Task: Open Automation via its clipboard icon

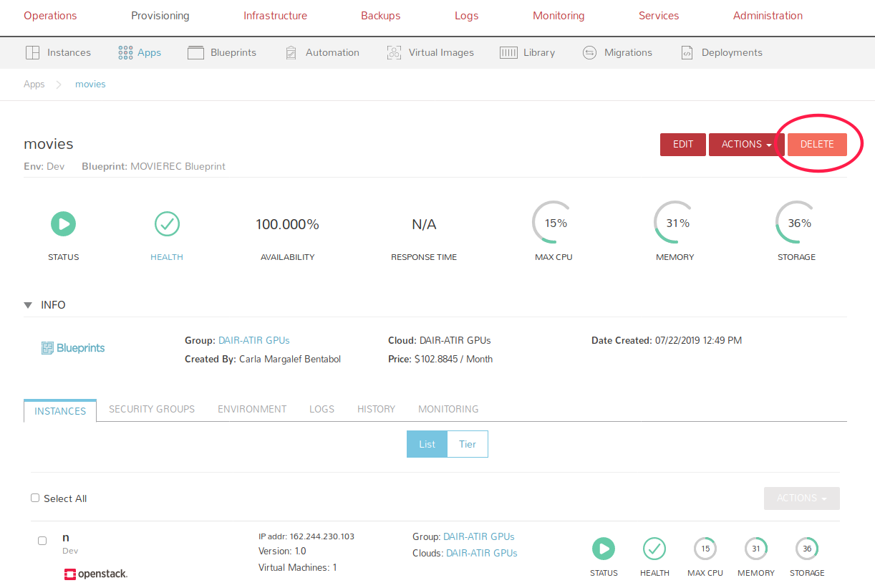Action: coord(291,52)
